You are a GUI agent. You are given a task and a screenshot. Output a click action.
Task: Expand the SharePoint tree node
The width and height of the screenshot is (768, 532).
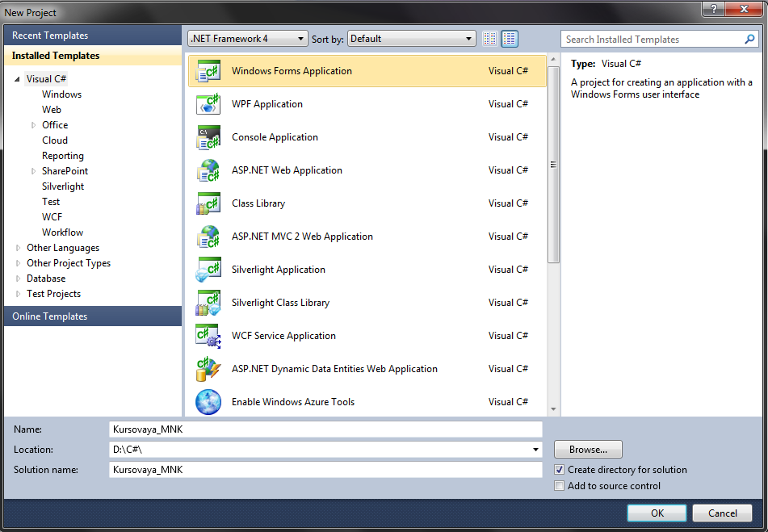(33, 171)
